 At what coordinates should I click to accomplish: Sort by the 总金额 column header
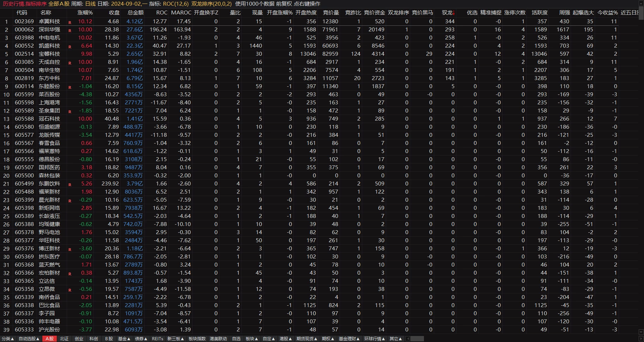click(x=135, y=13)
